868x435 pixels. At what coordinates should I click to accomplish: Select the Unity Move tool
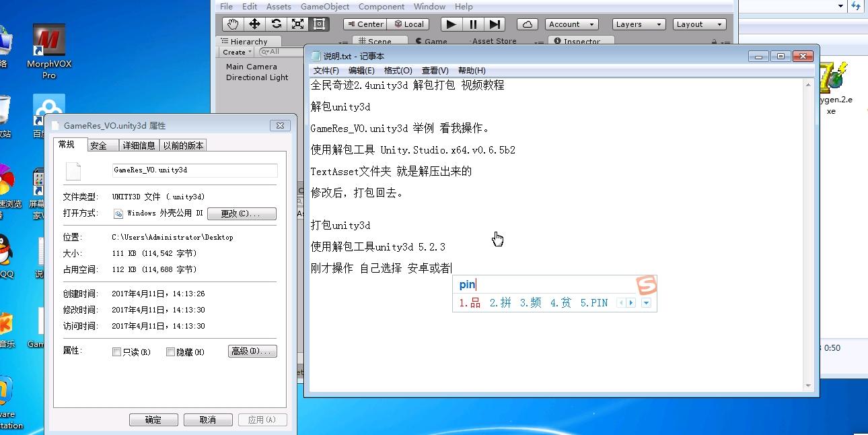(254, 24)
